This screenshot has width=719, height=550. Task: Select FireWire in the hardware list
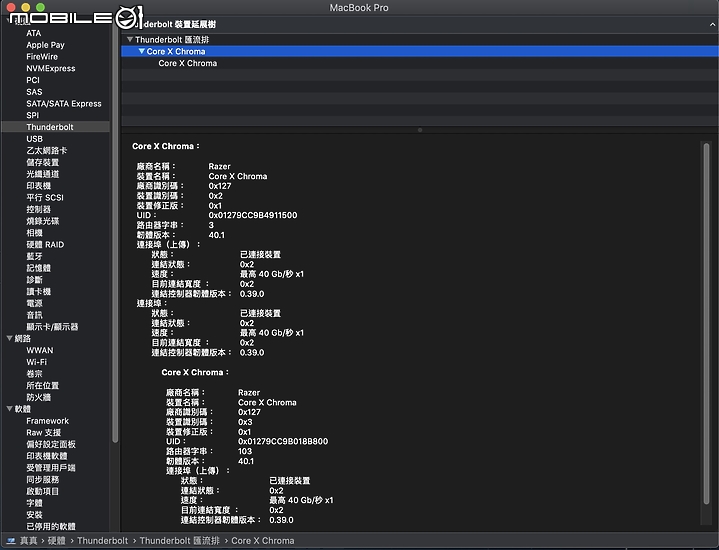tap(42, 56)
